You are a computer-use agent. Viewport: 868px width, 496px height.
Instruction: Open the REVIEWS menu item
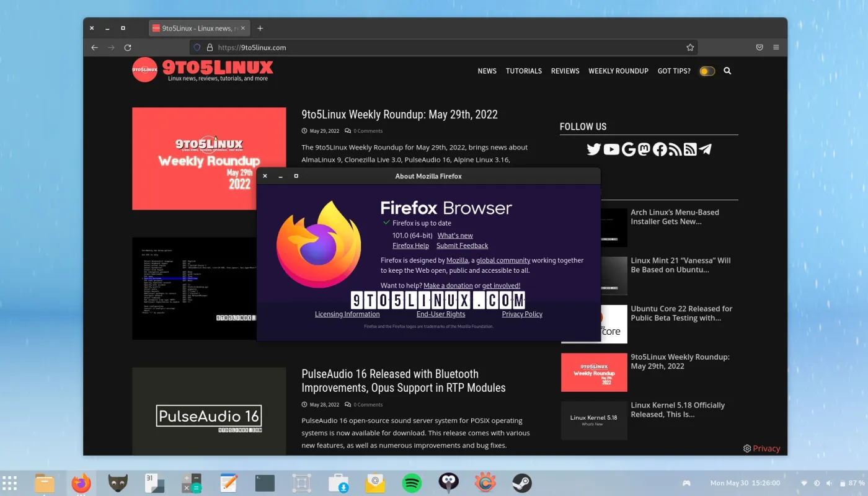(x=565, y=71)
